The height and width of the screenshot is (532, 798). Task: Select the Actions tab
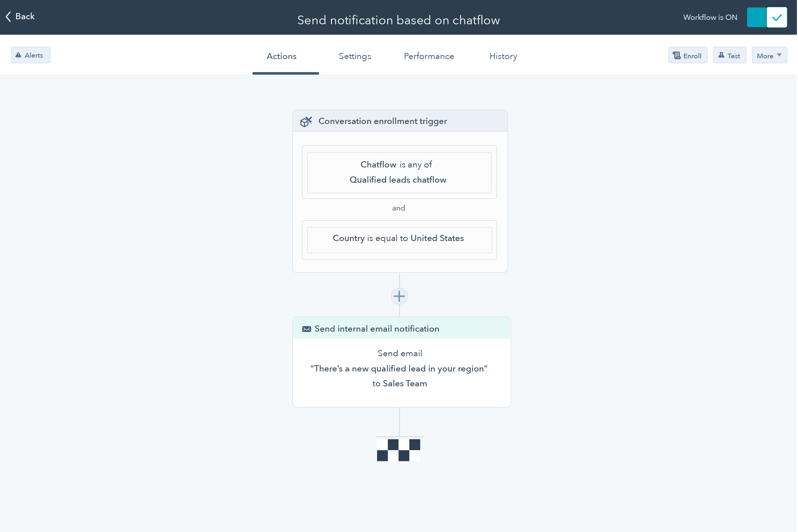tap(282, 56)
